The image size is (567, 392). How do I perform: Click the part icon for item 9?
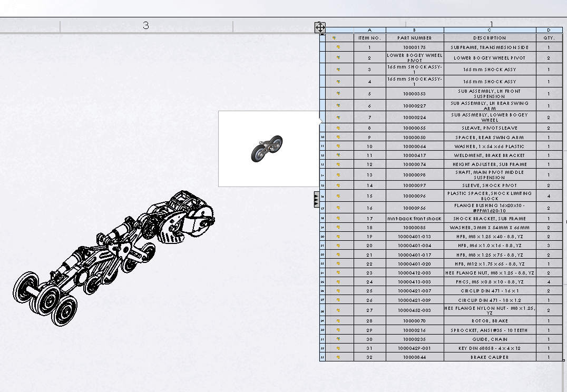[x=338, y=138]
